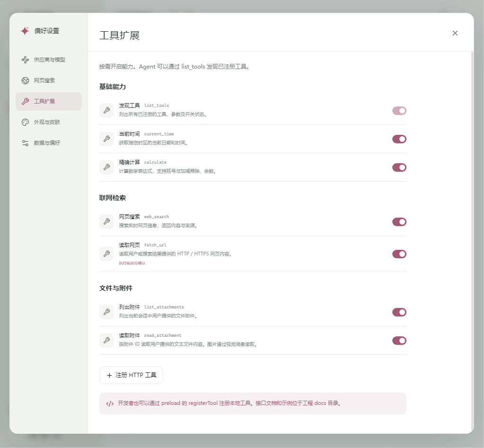Click the list_tools identifier text

156,105
